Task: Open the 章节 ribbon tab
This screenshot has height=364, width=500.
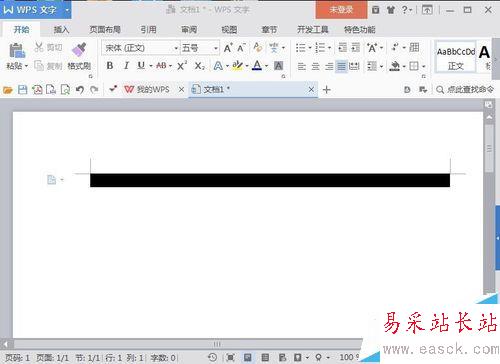Action: click(269, 30)
